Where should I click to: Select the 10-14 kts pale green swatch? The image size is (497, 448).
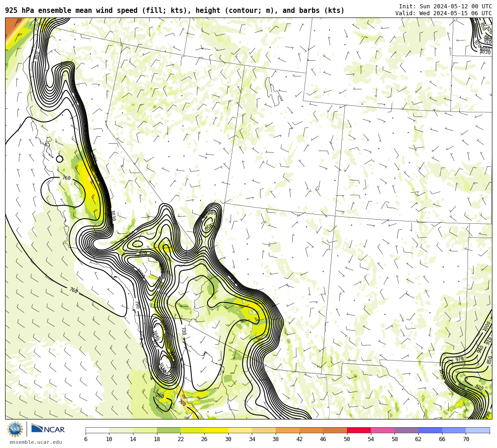[x=121, y=430]
